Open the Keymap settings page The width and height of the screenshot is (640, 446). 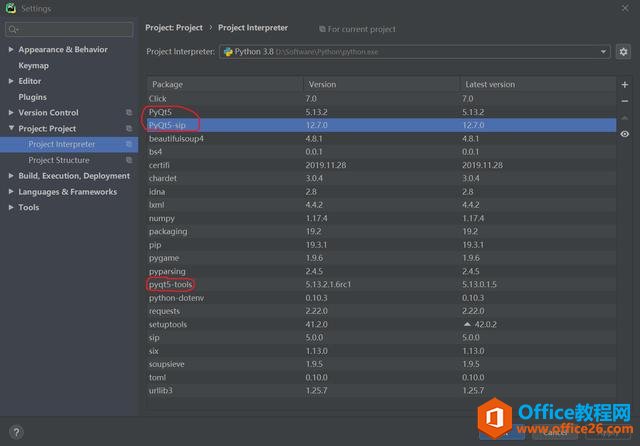pyautogui.click(x=33, y=65)
